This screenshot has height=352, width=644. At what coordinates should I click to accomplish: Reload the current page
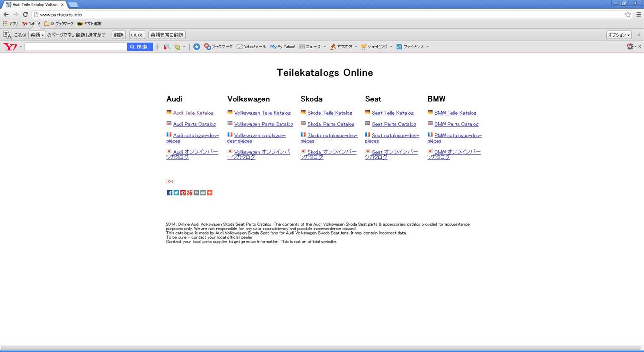[x=25, y=14]
